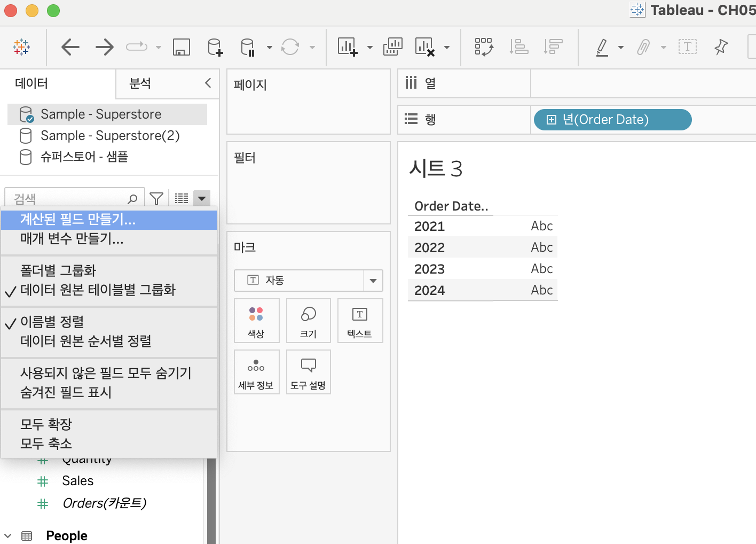Click the 색상 marks card button
The height and width of the screenshot is (544, 756).
click(256, 321)
